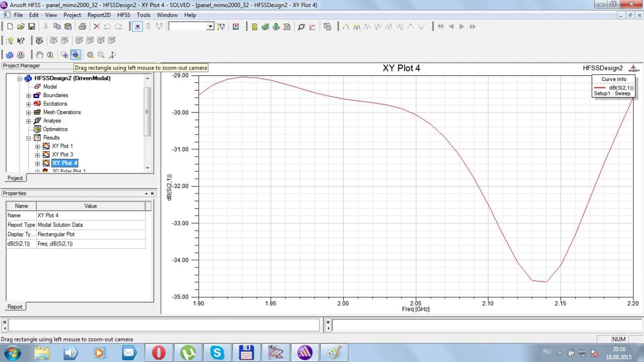Click the project tree scroll-down arrow
This screenshot has width=644, height=362.
(147, 168)
